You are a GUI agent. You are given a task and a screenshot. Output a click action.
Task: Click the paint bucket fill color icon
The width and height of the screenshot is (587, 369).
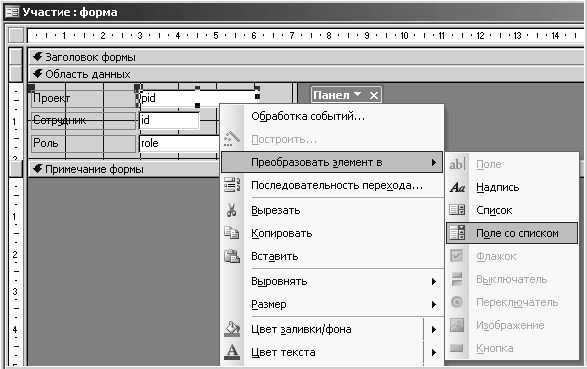tap(232, 329)
